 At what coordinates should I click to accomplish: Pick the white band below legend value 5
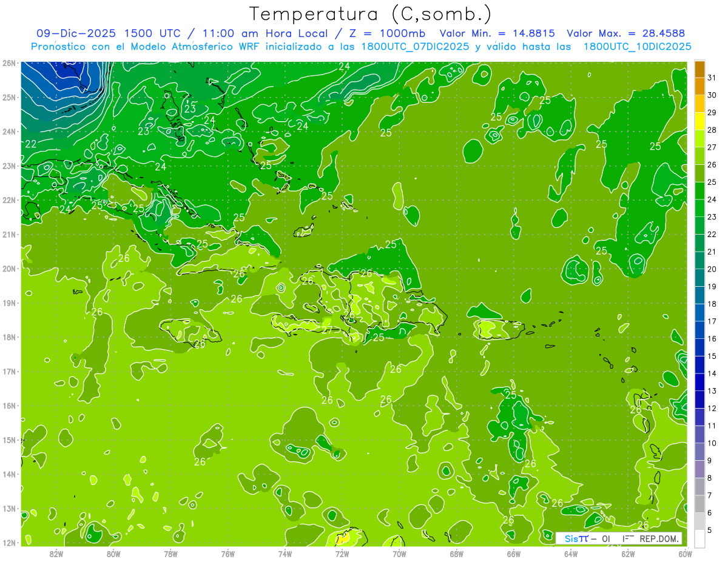pyautogui.click(x=699, y=538)
